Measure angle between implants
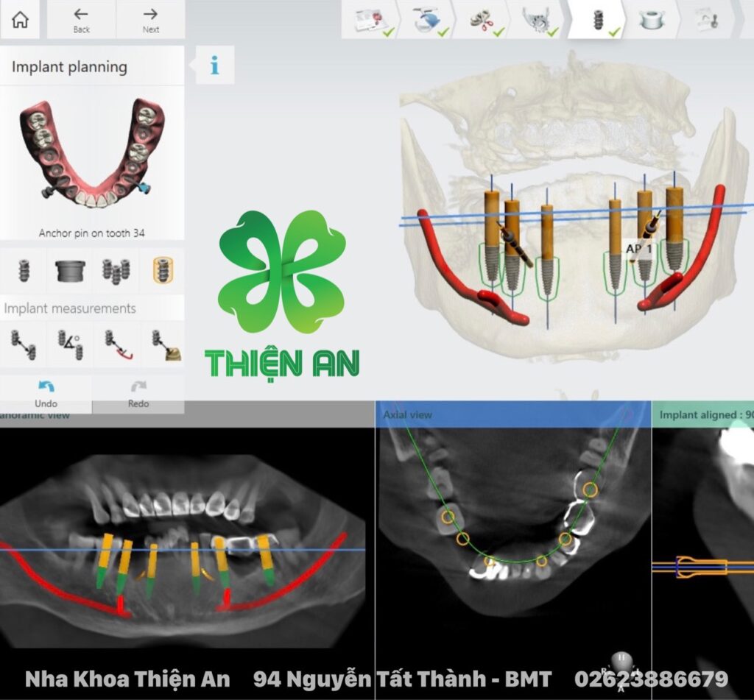This screenshot has width=754, height=700. (x=70, y=344)
